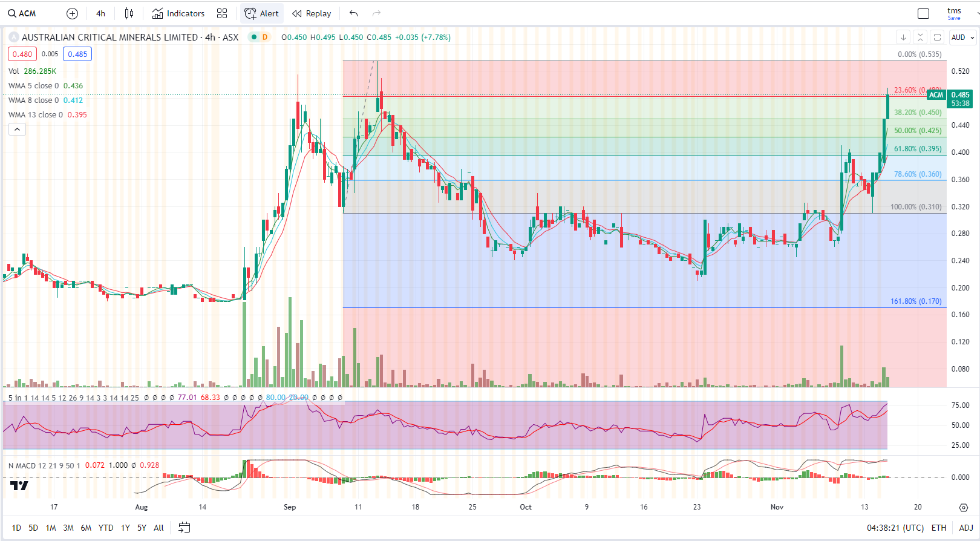Start bar Replay mode

pyautogui.click(x=312, y=13)
